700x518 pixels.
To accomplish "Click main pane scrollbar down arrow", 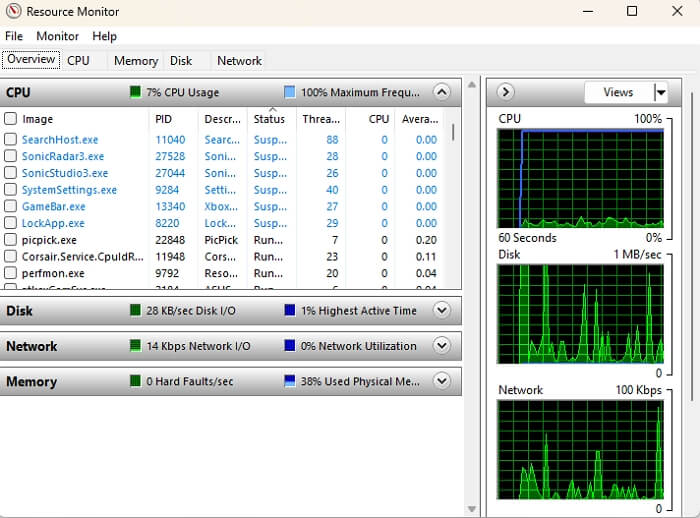I will (x=472, y=509).
